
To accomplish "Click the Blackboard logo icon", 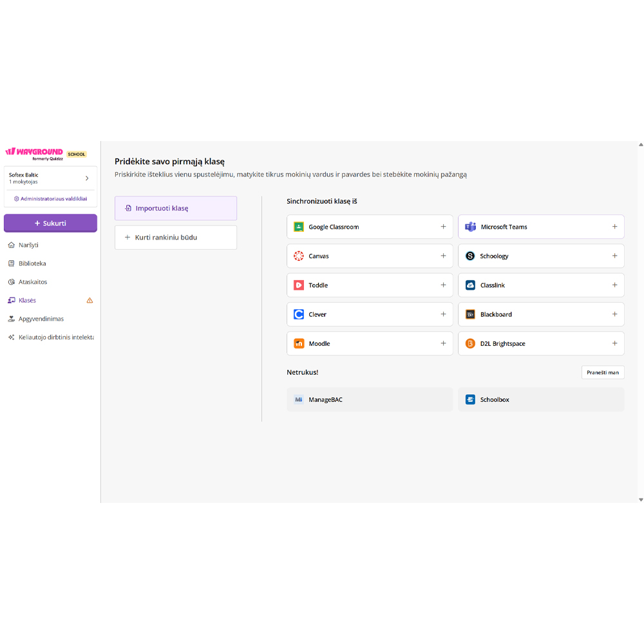I will 470,314.
